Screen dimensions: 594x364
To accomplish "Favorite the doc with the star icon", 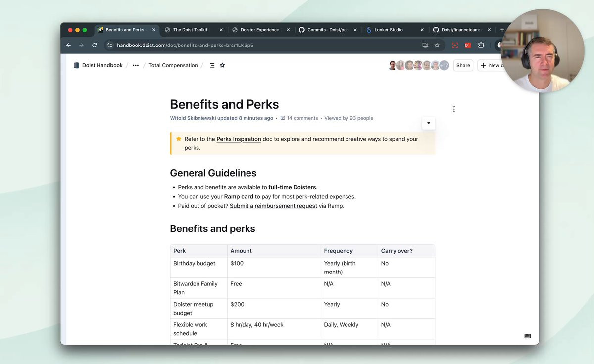I will 222,65.
